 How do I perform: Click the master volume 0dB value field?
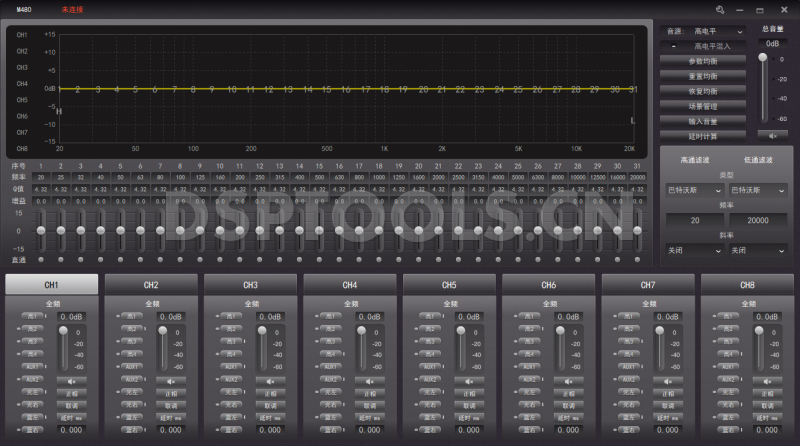click(x=772, y=44)
